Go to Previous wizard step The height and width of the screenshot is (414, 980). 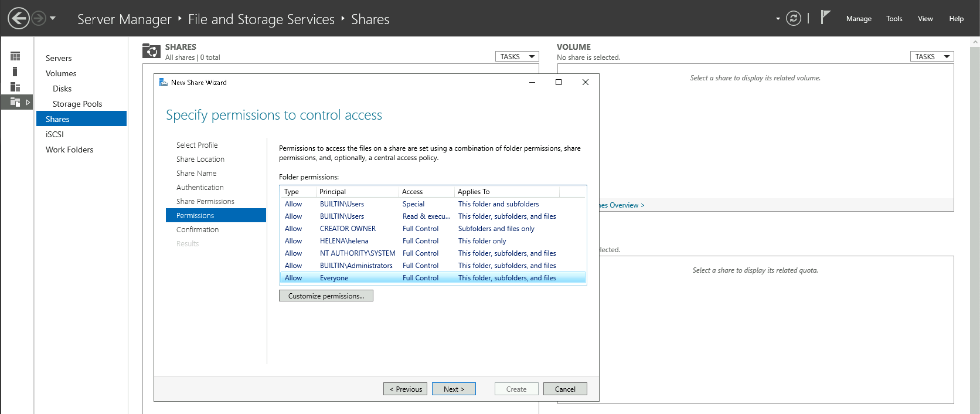coord(406,389)
